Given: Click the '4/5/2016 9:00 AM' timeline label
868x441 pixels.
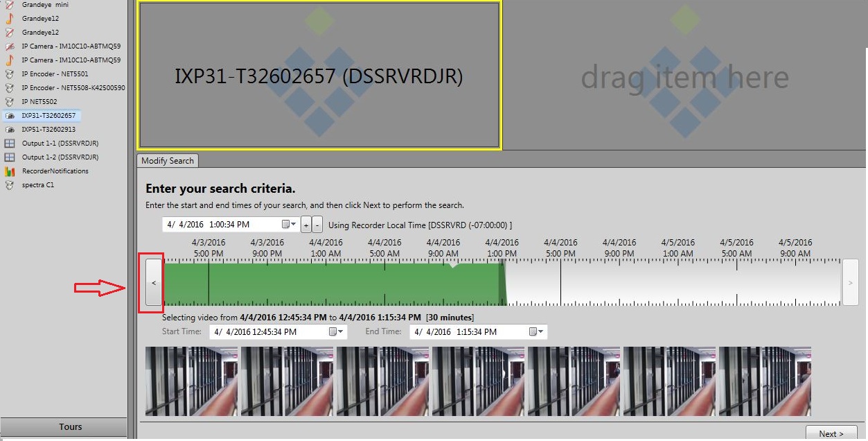Looking at the screenshot, I should coord(795,248).
